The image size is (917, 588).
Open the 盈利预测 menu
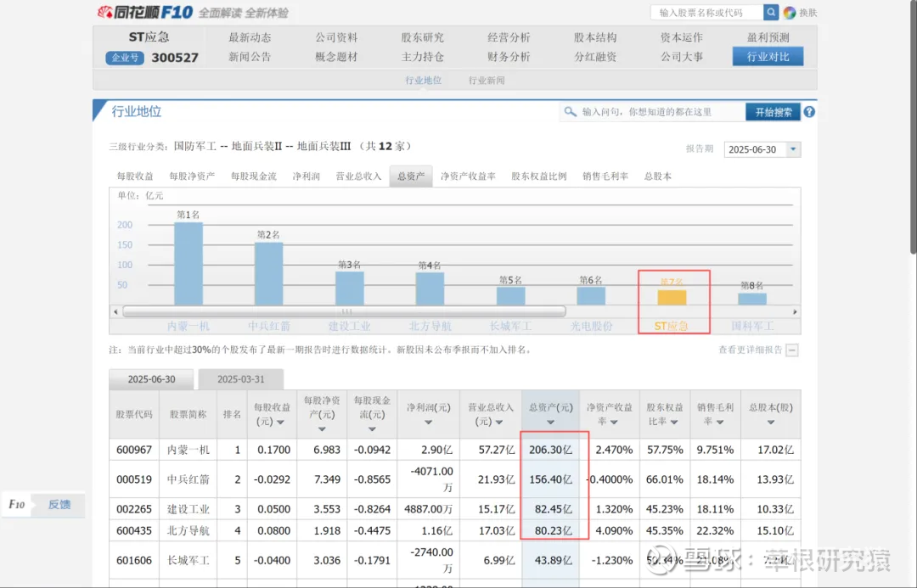click(768, 37)
